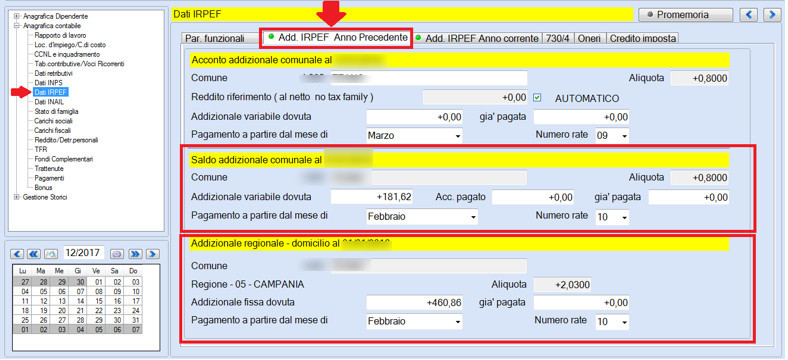Toggle the AUTOMATICO checkbox
This screenshot has height=360, width=788.
point(537,98)
